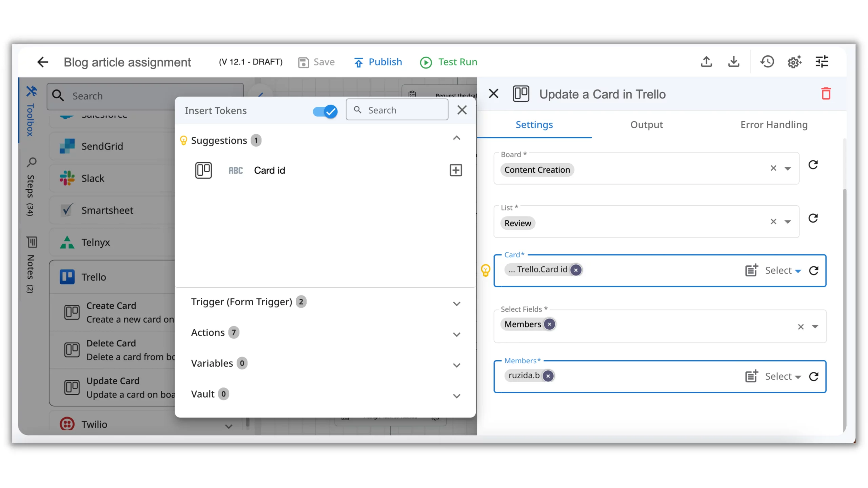This screenshot has width=868, height=488.
Task: Open the version history icon
Action: [767, 62]
